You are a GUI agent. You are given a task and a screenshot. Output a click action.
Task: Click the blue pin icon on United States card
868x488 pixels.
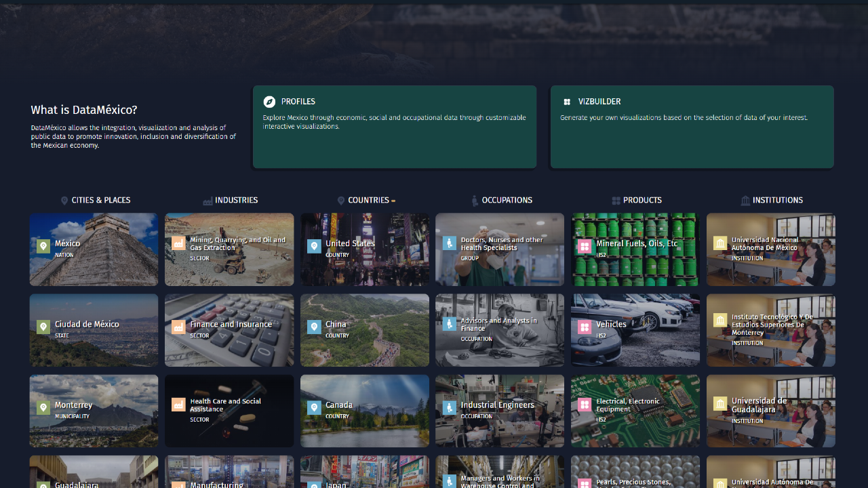coord(314,246)
